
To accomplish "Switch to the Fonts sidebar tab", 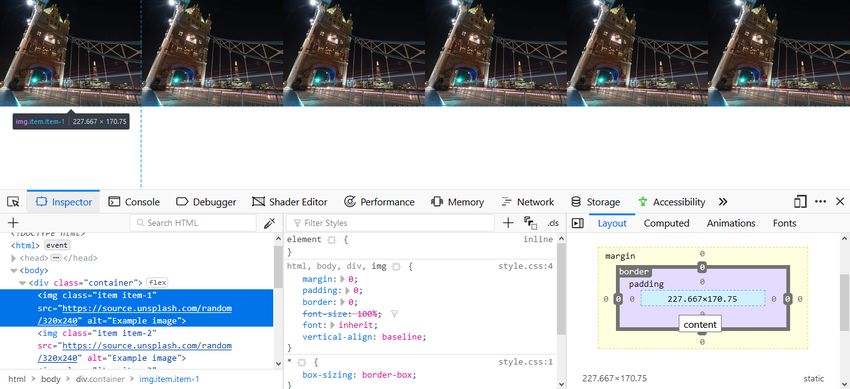I will [784, 223].
